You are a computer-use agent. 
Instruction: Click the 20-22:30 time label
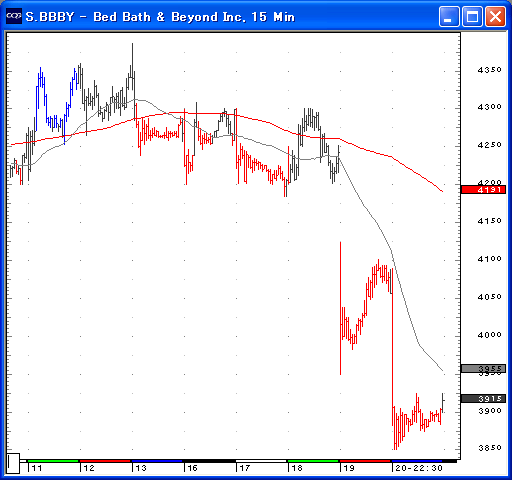(x=419, y=468)
